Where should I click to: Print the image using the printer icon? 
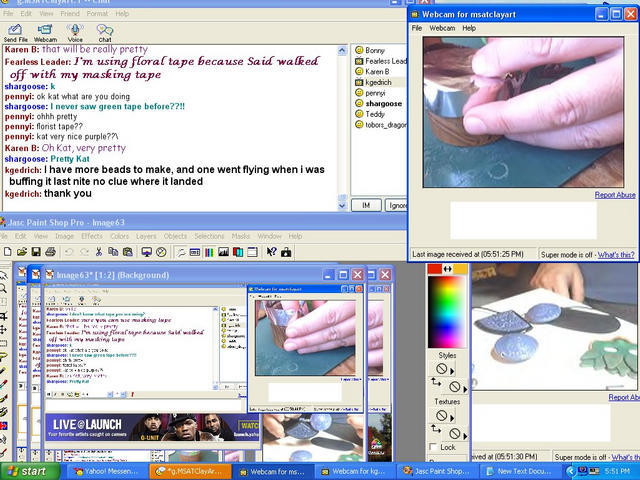(x=50, y=252)
